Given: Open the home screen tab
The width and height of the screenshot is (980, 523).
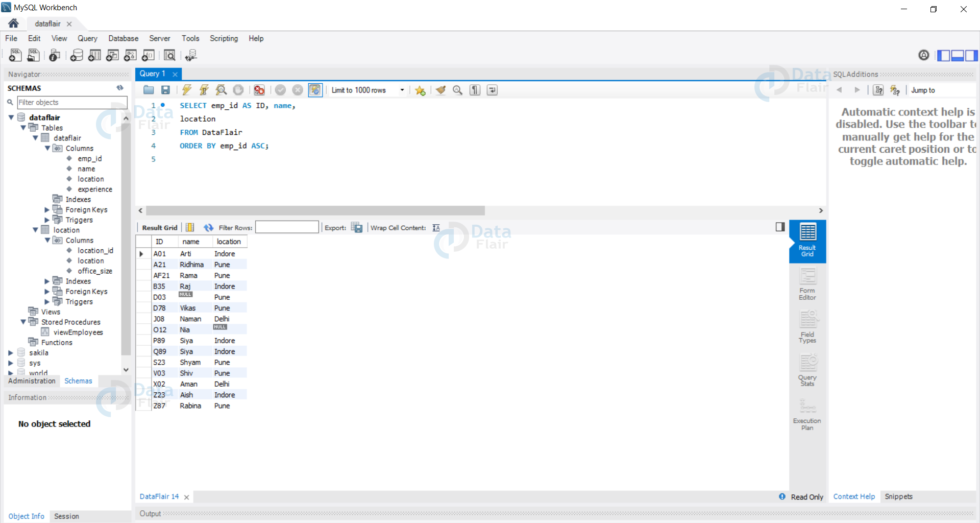Looking at the screenshot, I should (x=14, y=23).
